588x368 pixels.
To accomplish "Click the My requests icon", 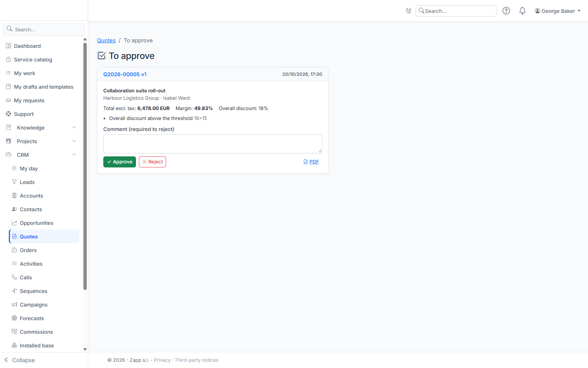I will click(8, 100).
